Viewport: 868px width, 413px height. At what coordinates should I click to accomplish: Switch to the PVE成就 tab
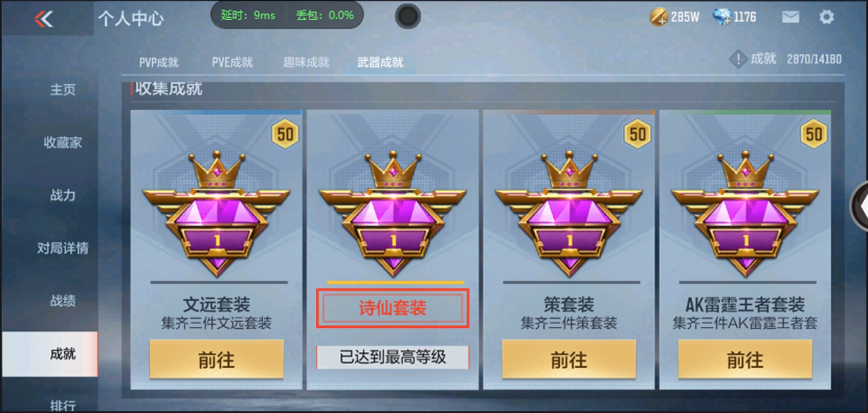click(233, 62)
